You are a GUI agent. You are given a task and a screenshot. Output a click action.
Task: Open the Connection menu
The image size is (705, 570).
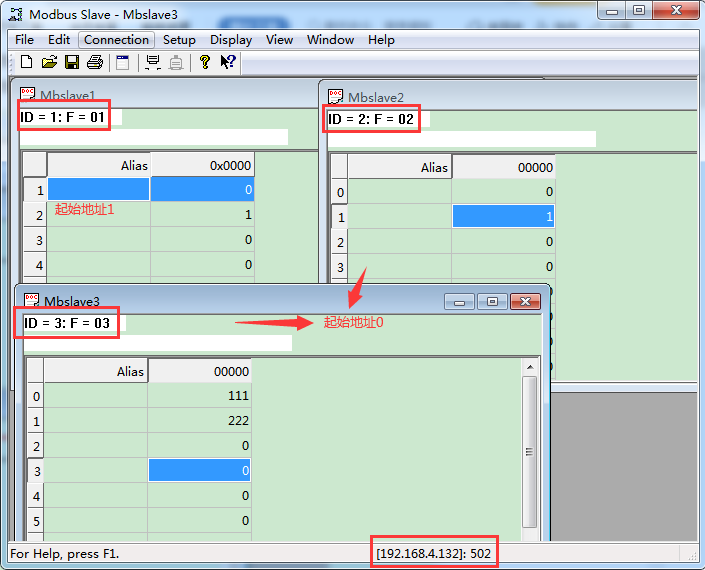(x=116, y=40)
